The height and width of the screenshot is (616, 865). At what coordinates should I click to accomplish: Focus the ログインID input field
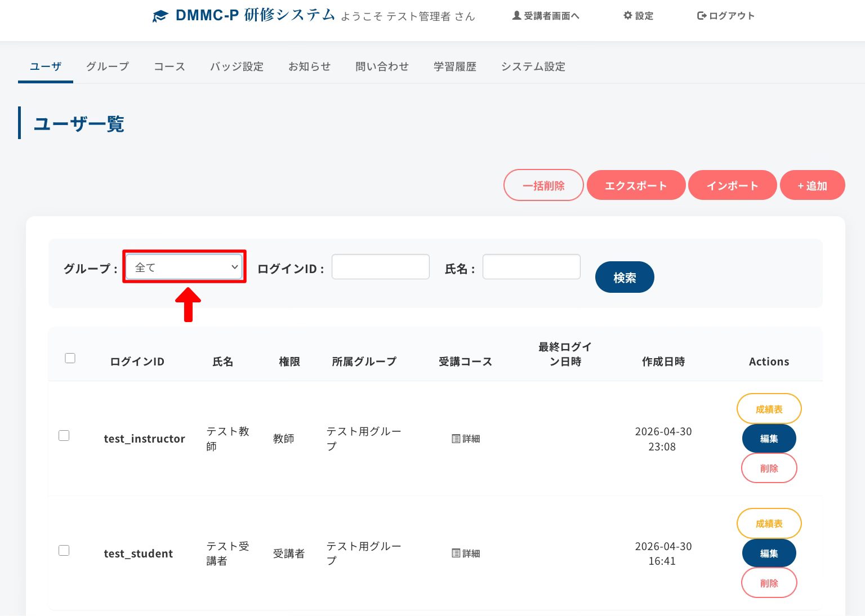coord(381,267)
